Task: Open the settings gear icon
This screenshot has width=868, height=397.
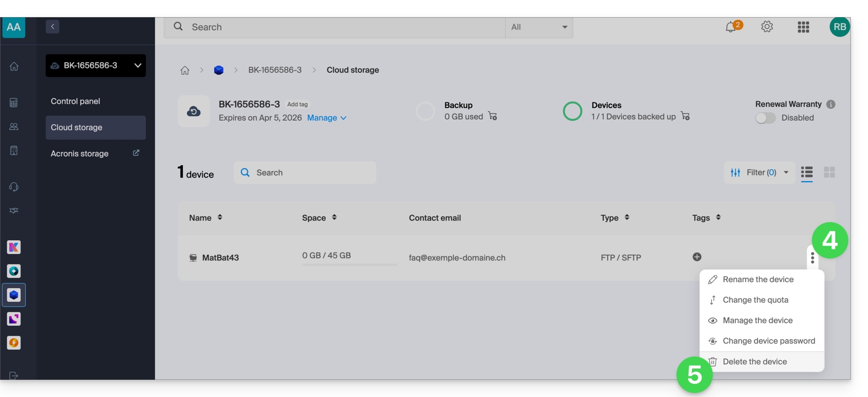Action: [x=767, y=27]
